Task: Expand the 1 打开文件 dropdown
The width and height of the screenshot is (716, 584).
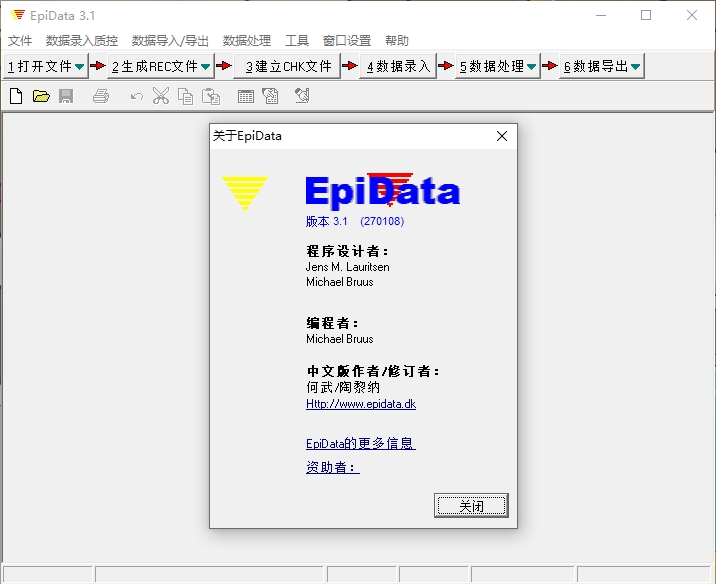Action: [79, 67]
